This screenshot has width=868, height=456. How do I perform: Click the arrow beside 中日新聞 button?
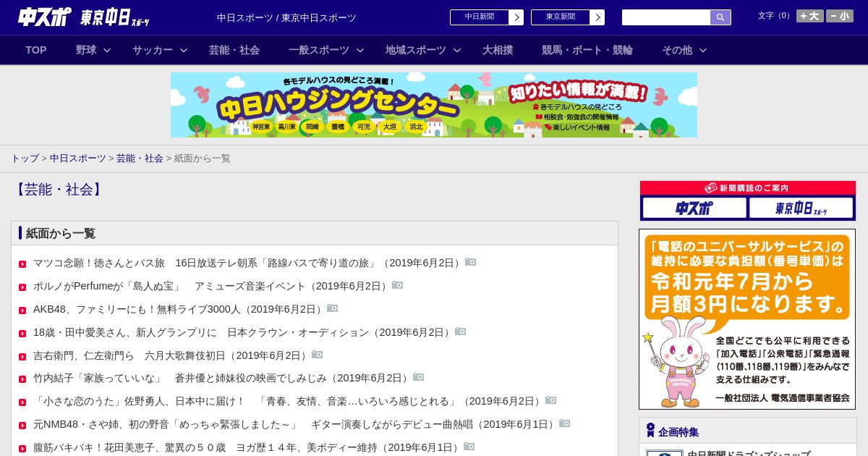click(516, 17)
